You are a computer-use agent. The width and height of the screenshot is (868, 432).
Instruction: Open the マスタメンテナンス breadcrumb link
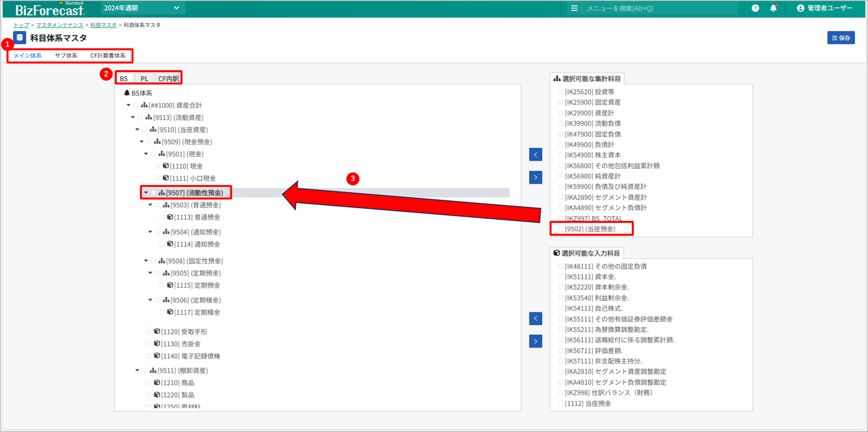pos(59,25)
